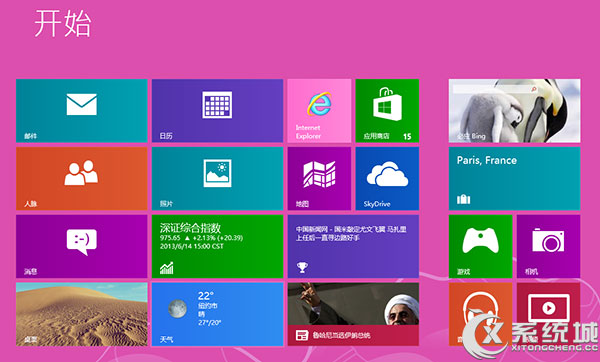600x362 pixels.
Task: Open the Mail (邮件) tile
Action: [82, 111]
